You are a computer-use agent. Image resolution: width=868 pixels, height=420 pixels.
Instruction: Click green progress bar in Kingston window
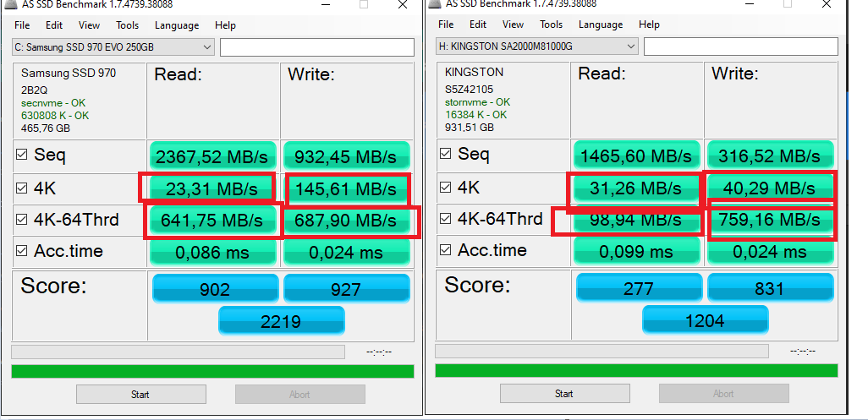636,370
